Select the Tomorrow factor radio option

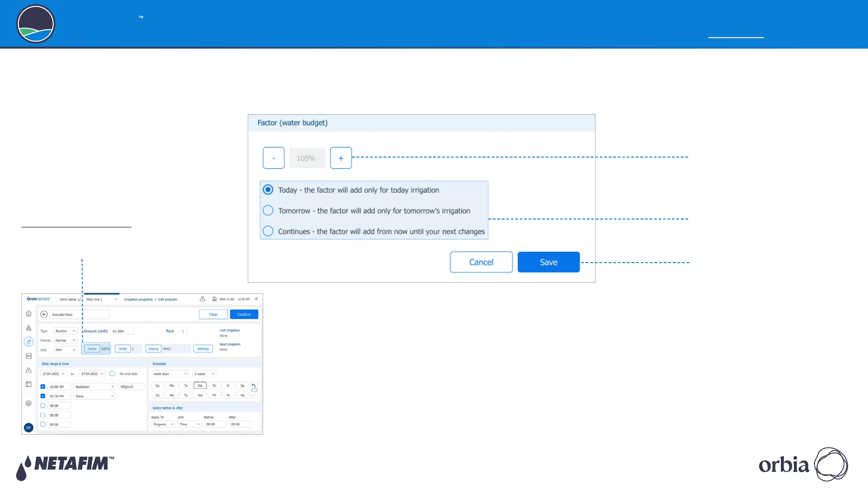coord(268,210)
